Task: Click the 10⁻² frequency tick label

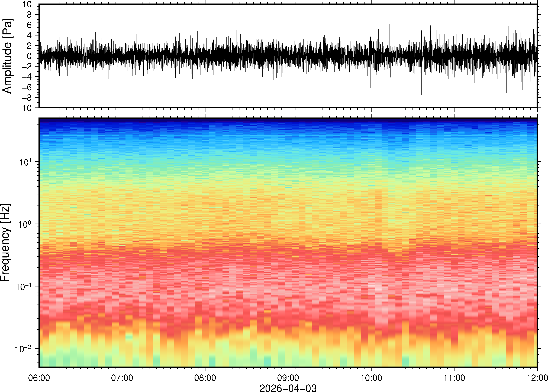Action: 23,349
